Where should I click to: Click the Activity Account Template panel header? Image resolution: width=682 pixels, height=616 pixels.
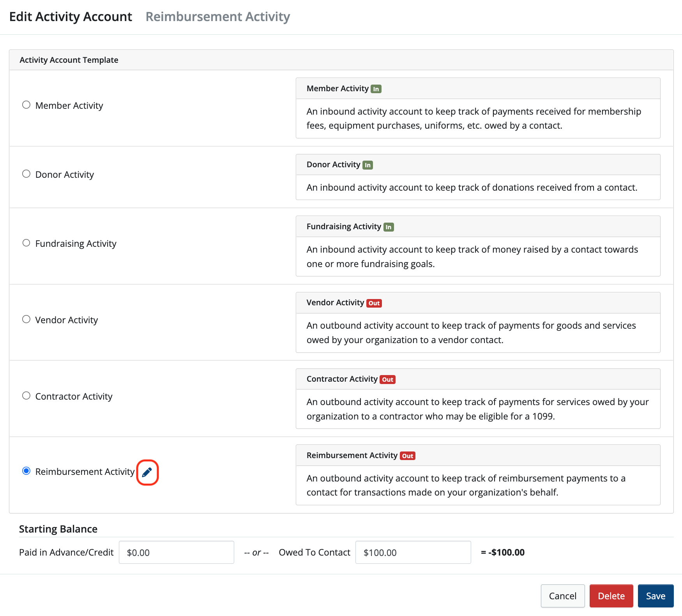click(x=341, y=60)
